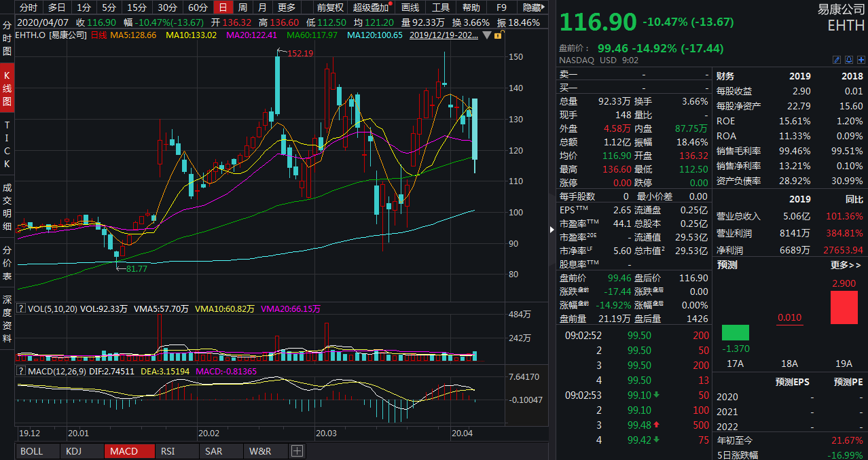Toggle the orange chart lock icon

[x=499, y=35]
